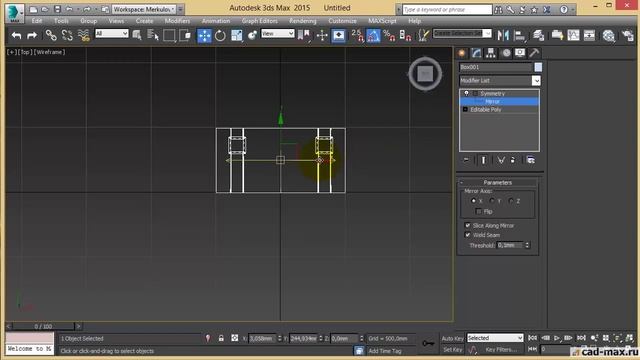Image resolution: width=640 pixels, height=360 pixels.
Task: Click Configure Modifier Sets button
Action: point(531,160)
